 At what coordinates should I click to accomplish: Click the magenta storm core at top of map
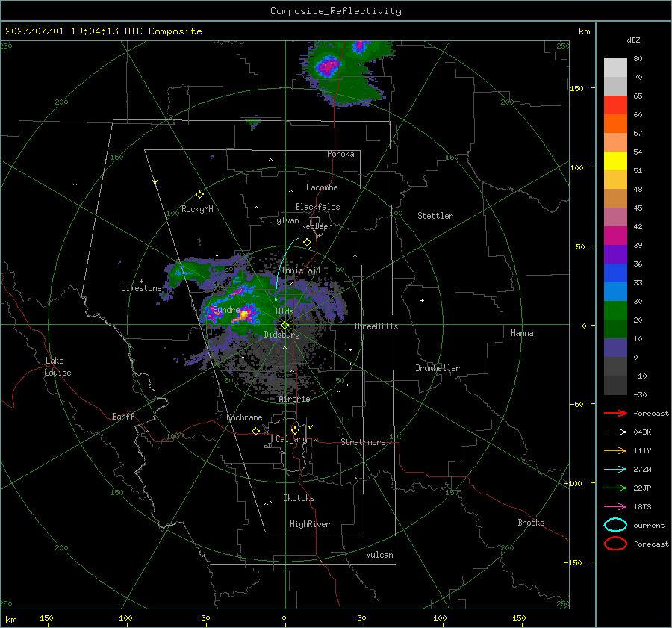click(x=328, y=67)
